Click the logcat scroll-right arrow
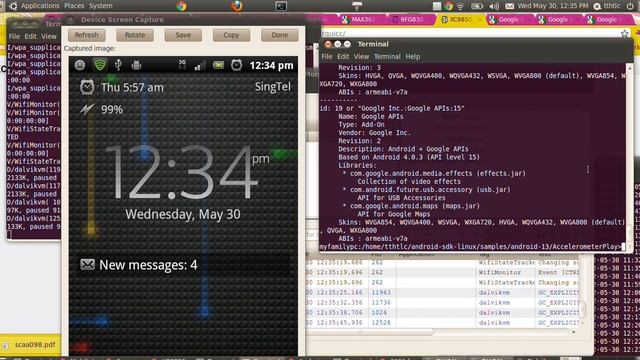Image resolution: width=640 pixels, height=360 pixels. pyautogui.click(x=573, y=332)
